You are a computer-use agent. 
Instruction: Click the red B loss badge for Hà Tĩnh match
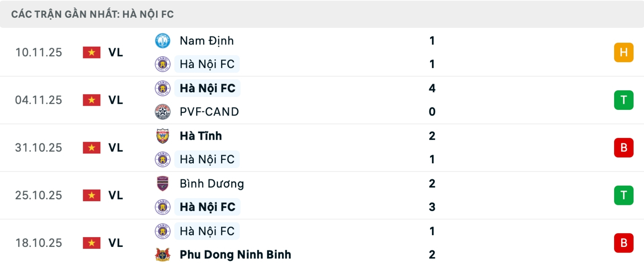pyautogui.click(x=624, y=148)
